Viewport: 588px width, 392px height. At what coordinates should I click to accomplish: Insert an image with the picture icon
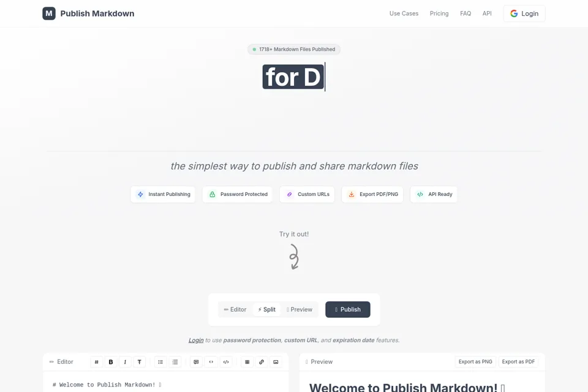[x=276, y=362]
